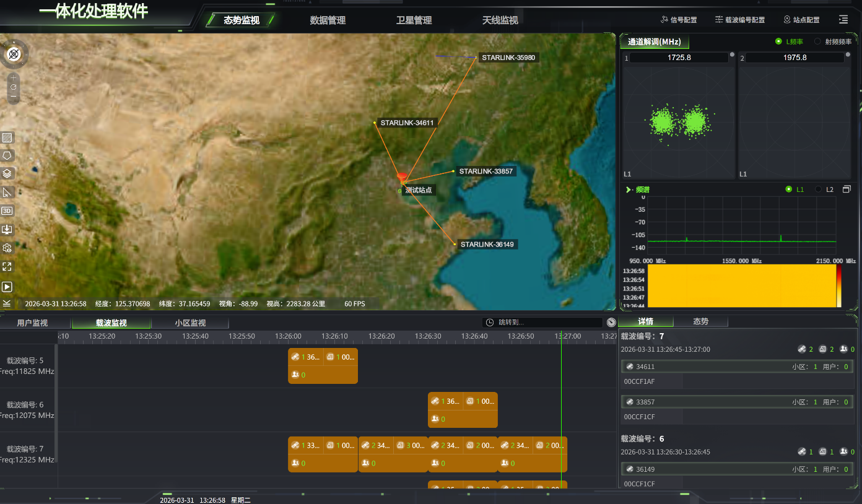Click 载波编号: 5 row label
The height and width of the screenshot is (504, 862).
coord(25,360)
